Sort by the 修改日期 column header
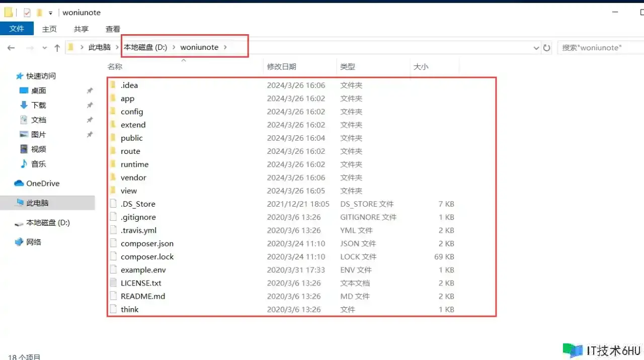Image resolution: width=644 pixels, height=360 pixels. point(282,66)
